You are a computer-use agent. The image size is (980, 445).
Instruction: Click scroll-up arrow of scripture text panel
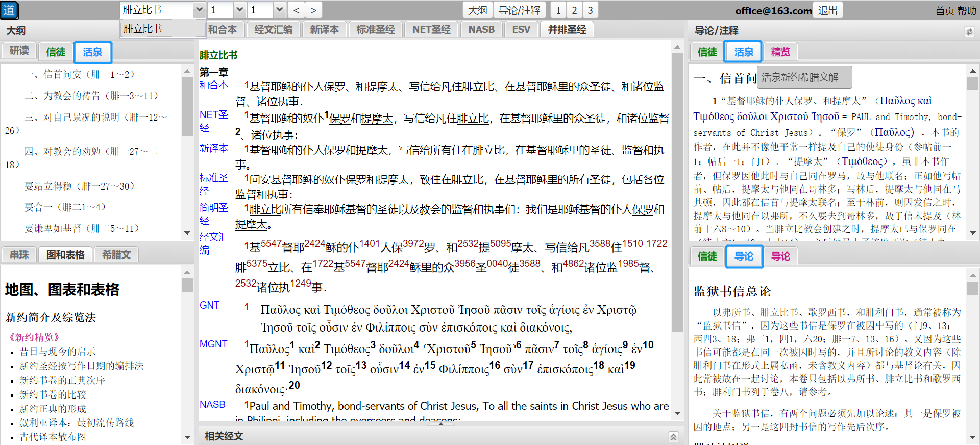(677, 48)
